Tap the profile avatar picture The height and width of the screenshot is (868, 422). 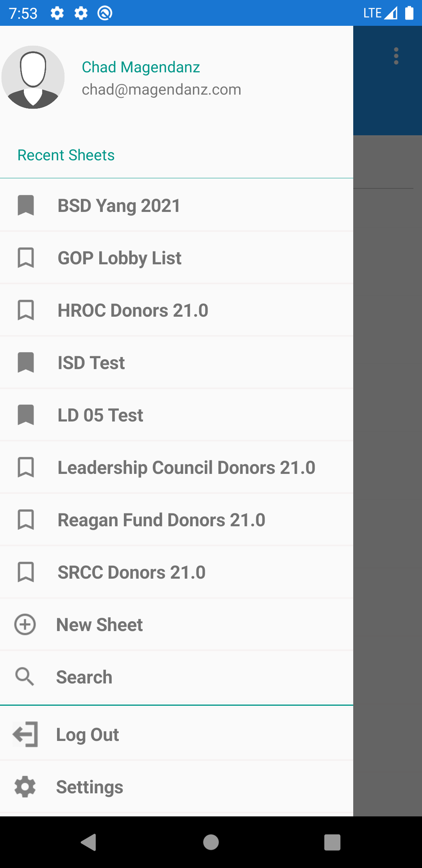(x=33, y=77)
